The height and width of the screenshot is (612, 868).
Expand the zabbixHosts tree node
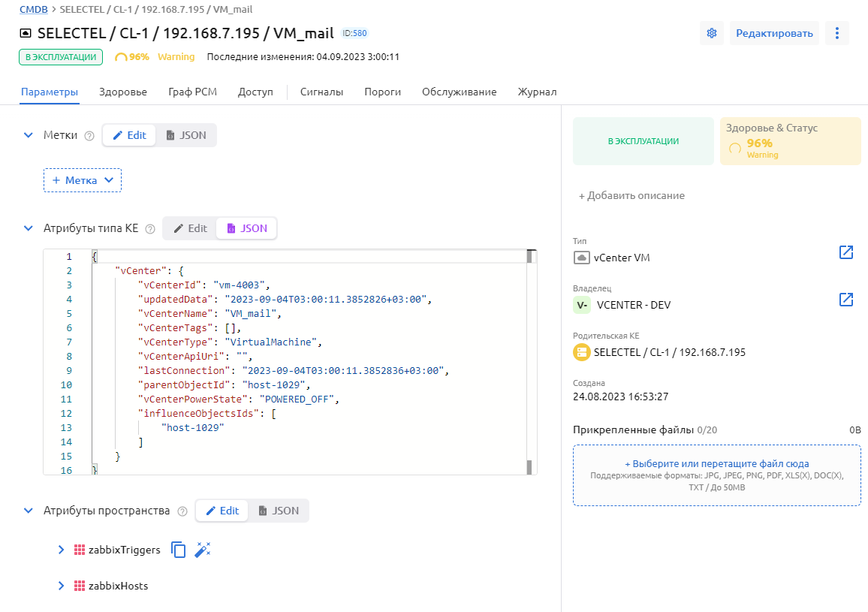[x=62, y=586]
